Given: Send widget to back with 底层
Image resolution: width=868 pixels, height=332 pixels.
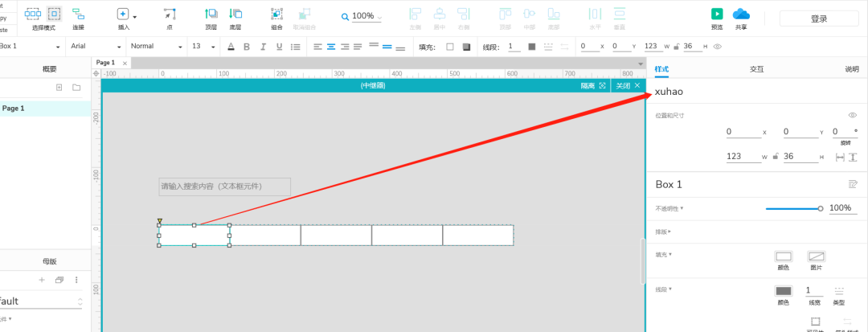Looking at the screenshot, I should click(x=235, y=14).
